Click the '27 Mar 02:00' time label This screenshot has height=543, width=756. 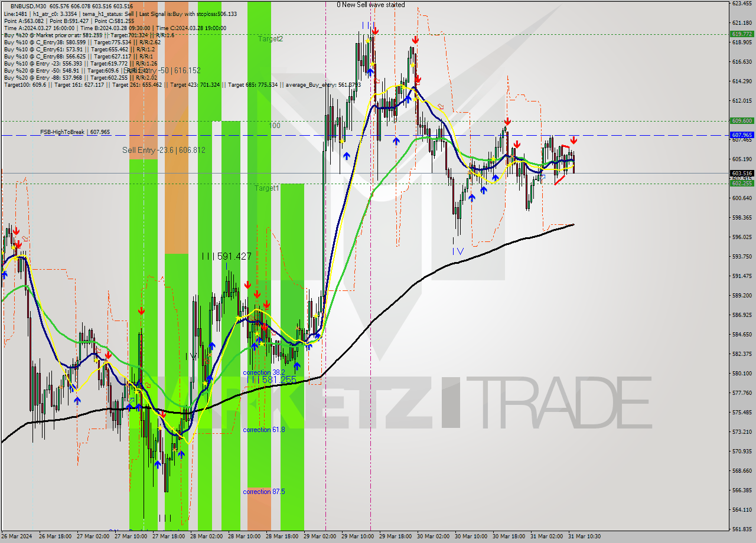click(93, 537)
